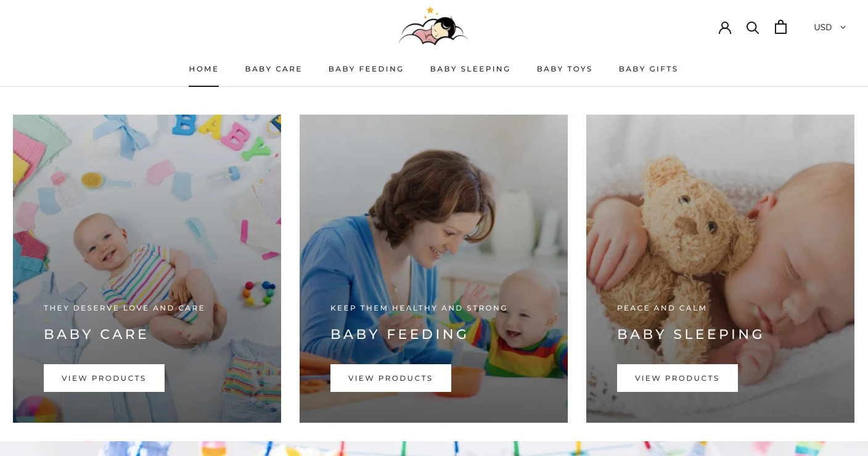
Task: Click the search magnifier icon
Action: pos(753,27)
